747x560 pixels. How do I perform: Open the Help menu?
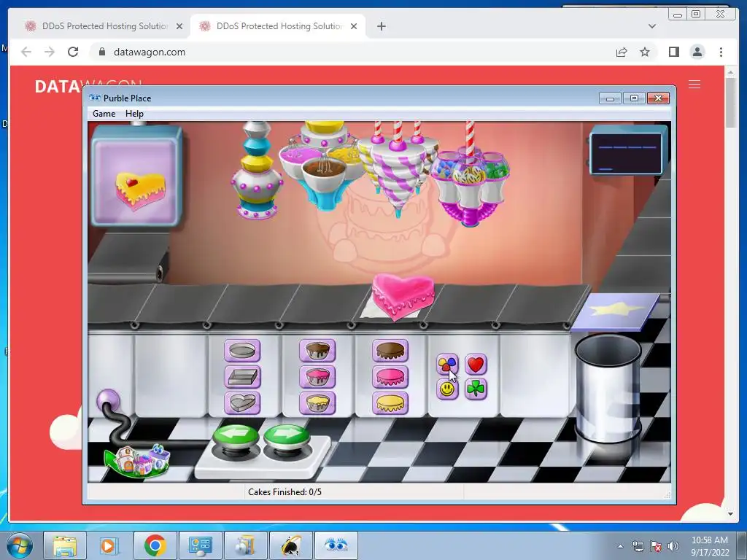point(134,114)
